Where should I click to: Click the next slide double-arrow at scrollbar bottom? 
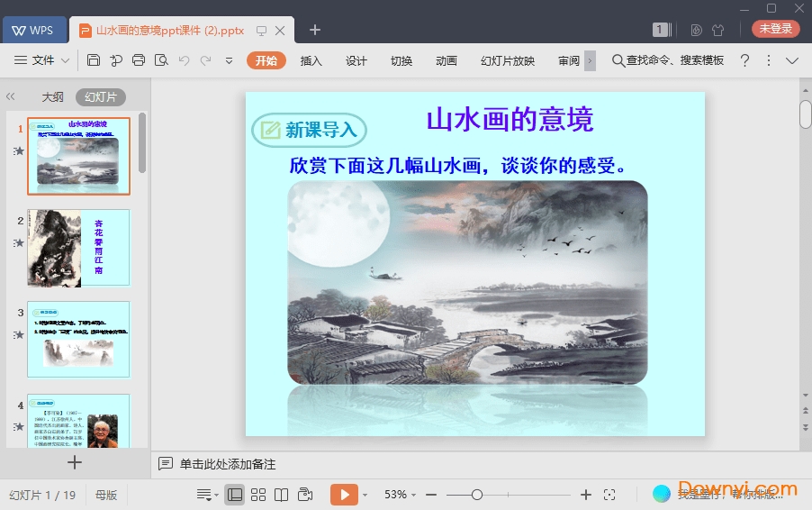click(806, 428)
